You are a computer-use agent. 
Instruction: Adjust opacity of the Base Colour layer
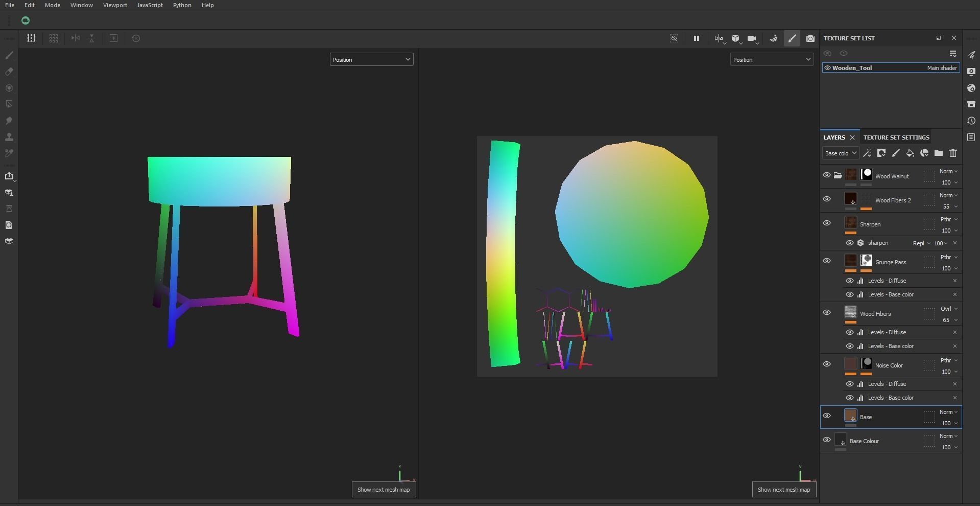click(950, 448)
